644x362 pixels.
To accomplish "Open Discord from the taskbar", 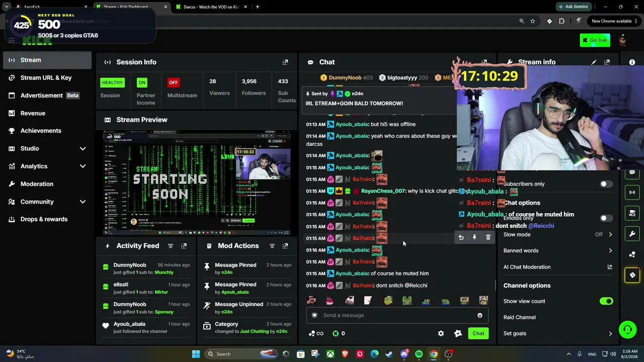I will point(404,354).
